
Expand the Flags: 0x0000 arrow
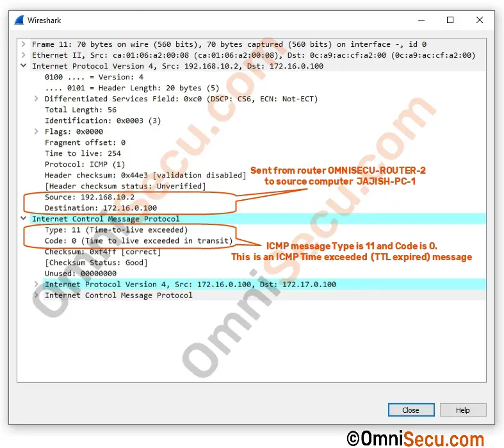pyautogui.click(x=37, y=131)
